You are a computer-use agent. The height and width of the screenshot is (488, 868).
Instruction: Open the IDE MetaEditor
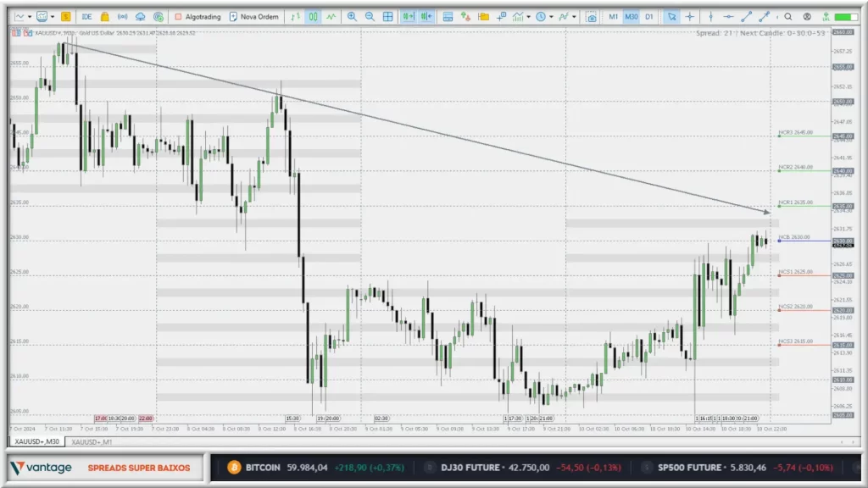coord(86,16)
